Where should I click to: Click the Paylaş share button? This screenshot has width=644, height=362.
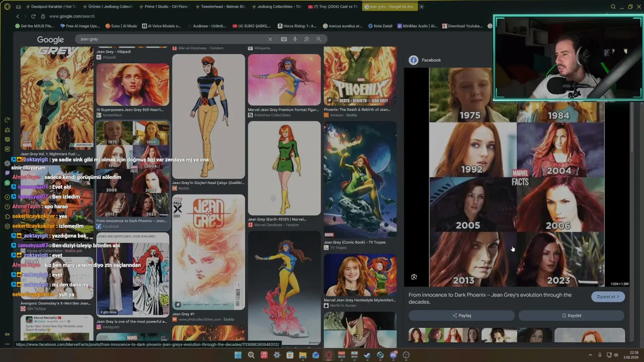pyautogui.click(x=461, y=316)
